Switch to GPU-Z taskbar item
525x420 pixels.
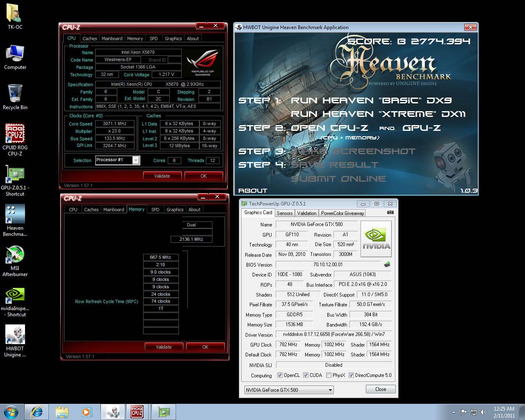163,412
